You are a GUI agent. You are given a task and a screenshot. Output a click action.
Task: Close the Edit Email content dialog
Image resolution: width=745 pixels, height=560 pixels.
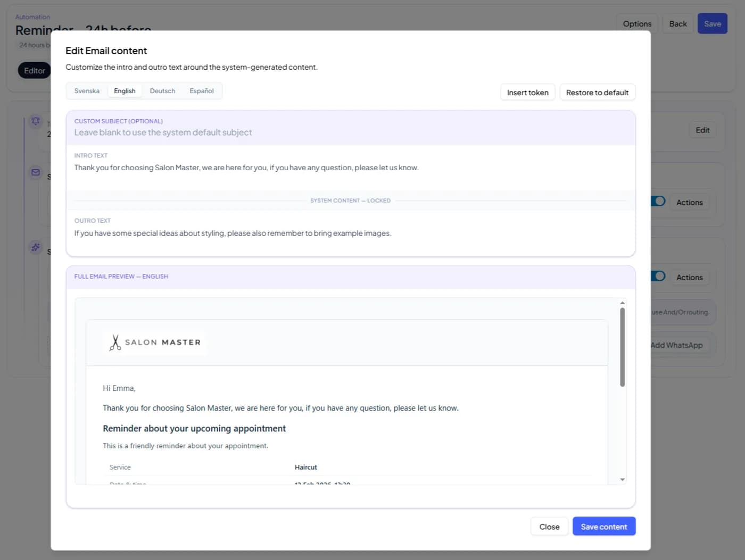tap(549, 526)
